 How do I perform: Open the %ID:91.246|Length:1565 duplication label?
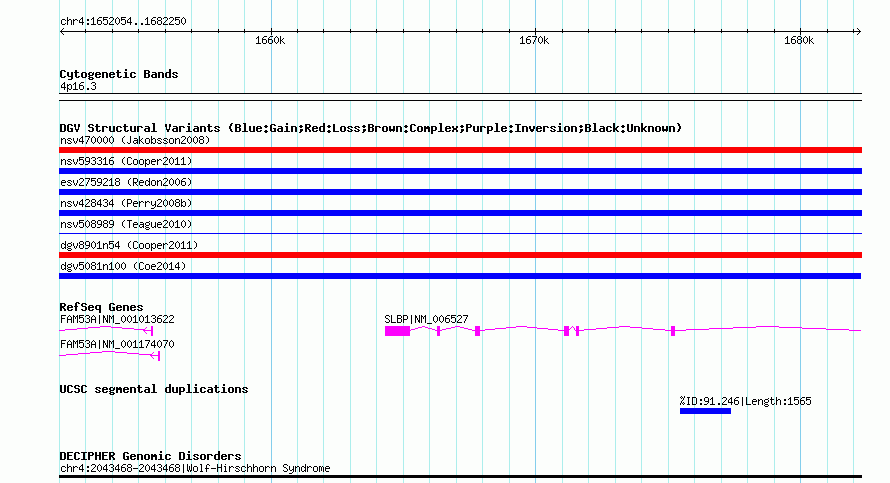tap(745, 401)
